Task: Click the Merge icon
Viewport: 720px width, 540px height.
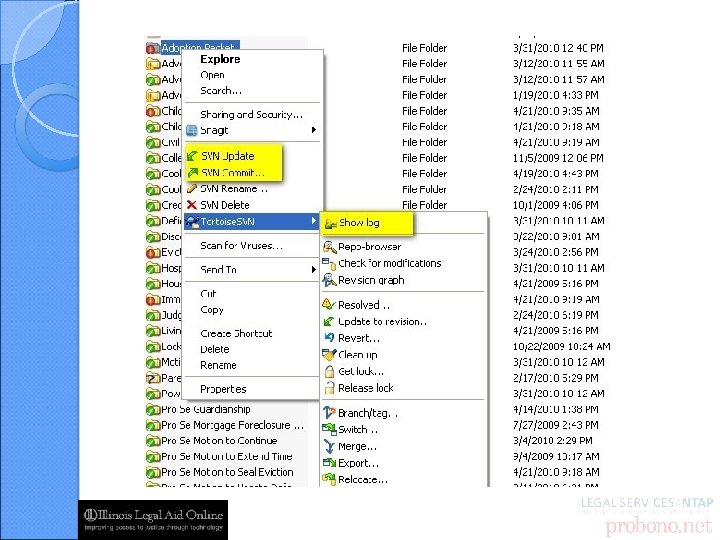Action: (329, 445)
